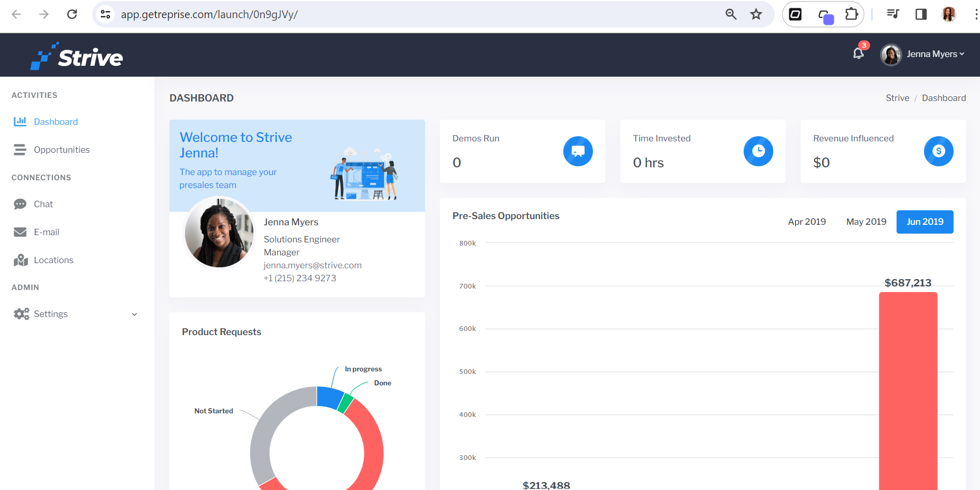980x490 pixels.
Task: Open browser extensions puzzle icon
Action: pyautogui.click(x=851, y=14)
